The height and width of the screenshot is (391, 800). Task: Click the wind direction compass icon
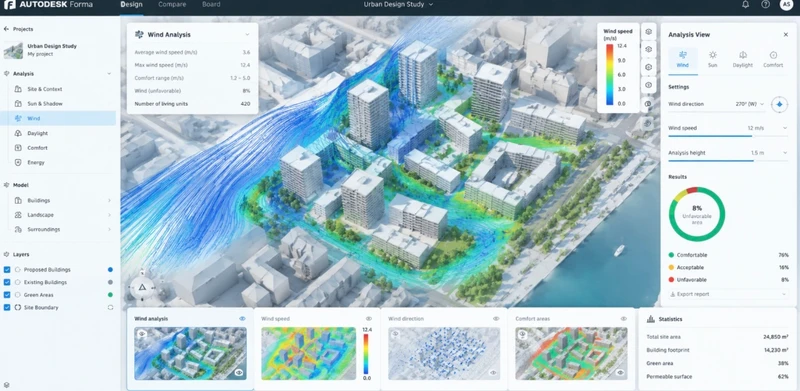[x=779, y=104]
